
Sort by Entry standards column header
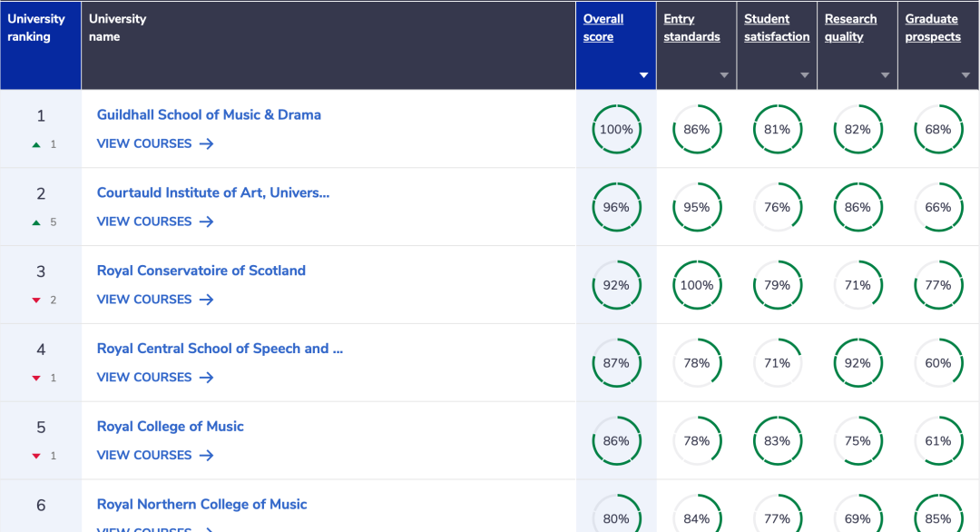coord(691,27)
